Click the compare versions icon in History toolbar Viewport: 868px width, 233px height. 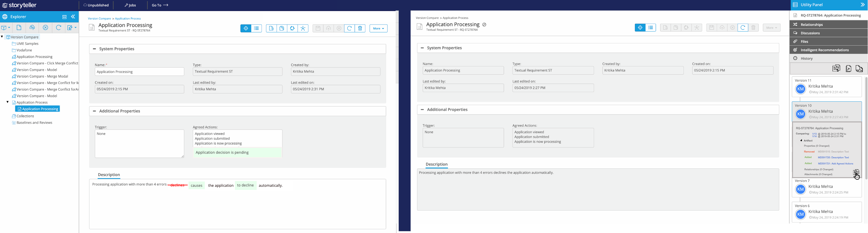tap(836, 69)
